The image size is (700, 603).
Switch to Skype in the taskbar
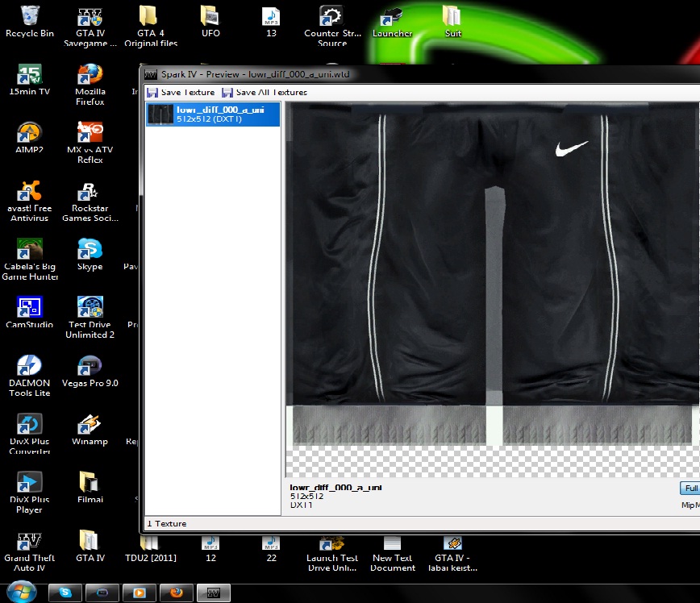pos(65,593)
